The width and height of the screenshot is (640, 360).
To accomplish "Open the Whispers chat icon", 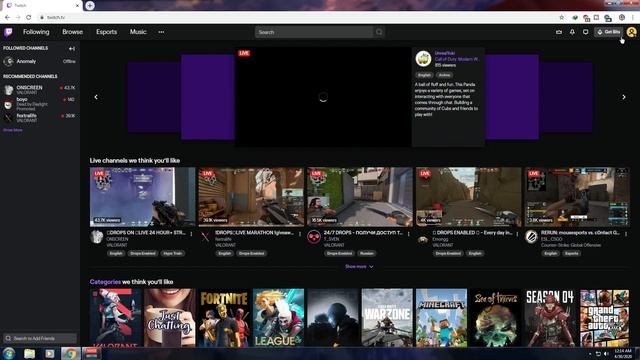I will point(585,32).
